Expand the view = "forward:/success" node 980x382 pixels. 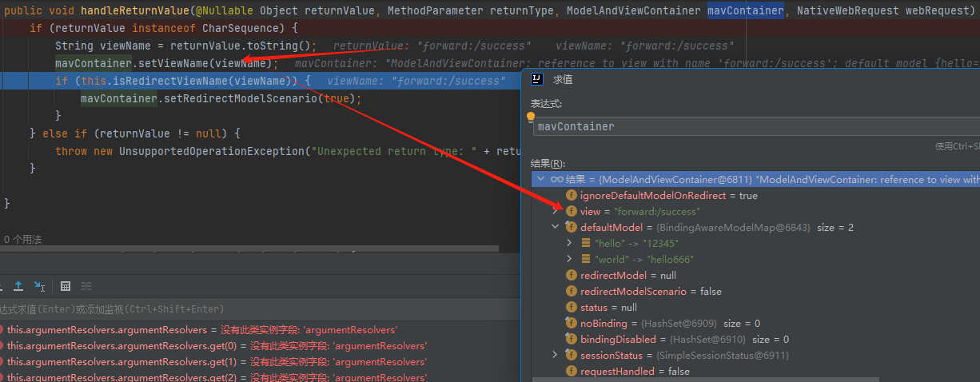(556, 211)
